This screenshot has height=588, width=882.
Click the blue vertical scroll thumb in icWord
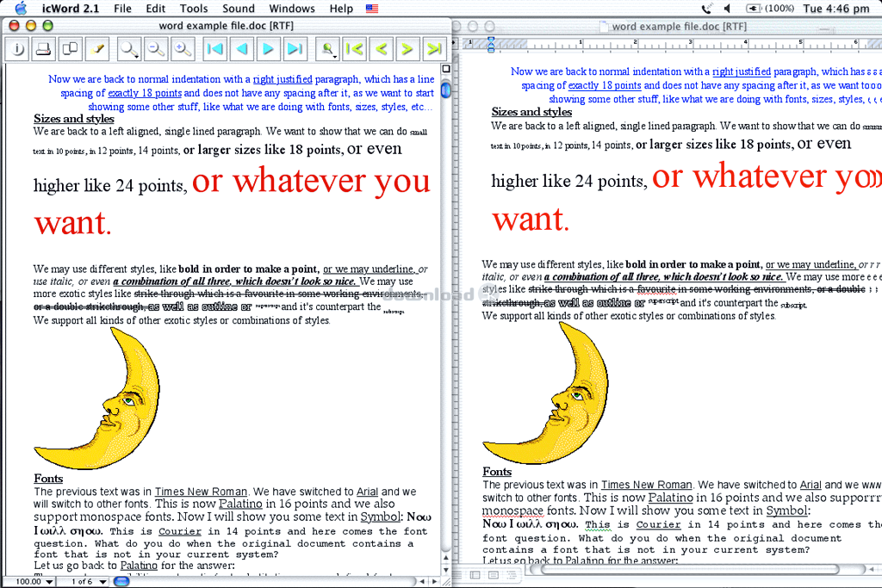pos(446,90)
